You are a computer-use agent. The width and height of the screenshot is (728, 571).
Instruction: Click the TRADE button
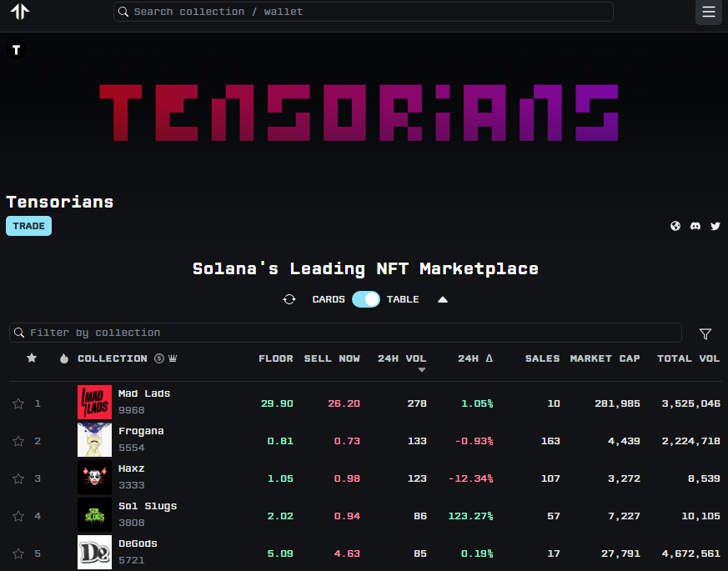pos(29,226)
